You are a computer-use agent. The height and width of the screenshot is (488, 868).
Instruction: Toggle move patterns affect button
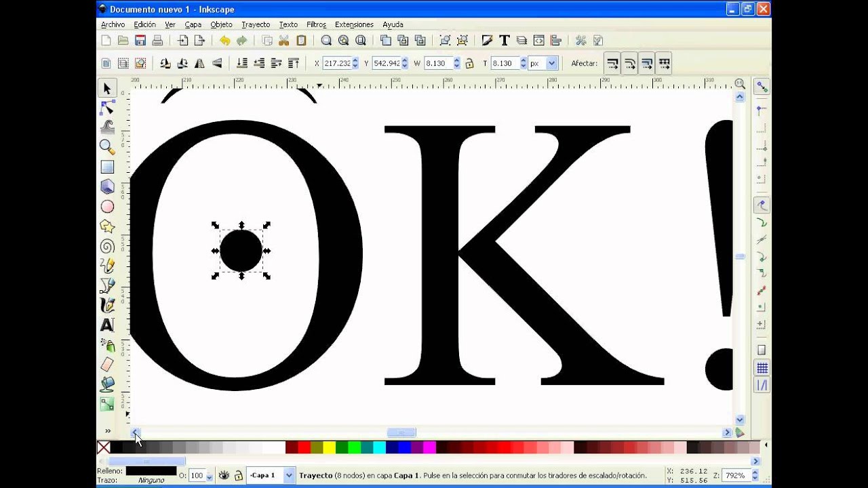click(665, 64)
